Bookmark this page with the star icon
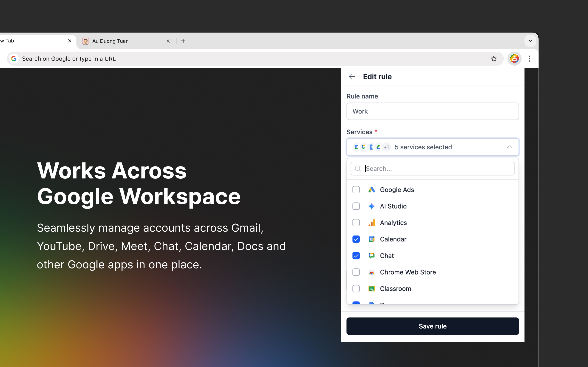The height and width of the screenshot is (367, 588). pos(493,58)
